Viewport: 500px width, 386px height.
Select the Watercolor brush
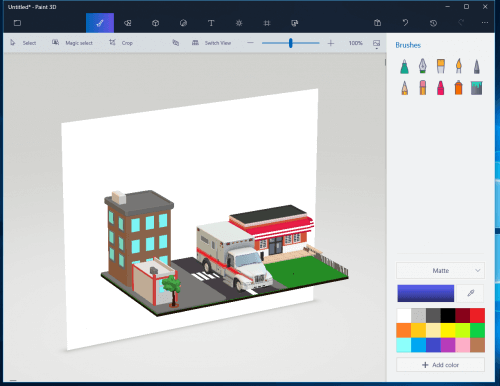click(459, 66)
